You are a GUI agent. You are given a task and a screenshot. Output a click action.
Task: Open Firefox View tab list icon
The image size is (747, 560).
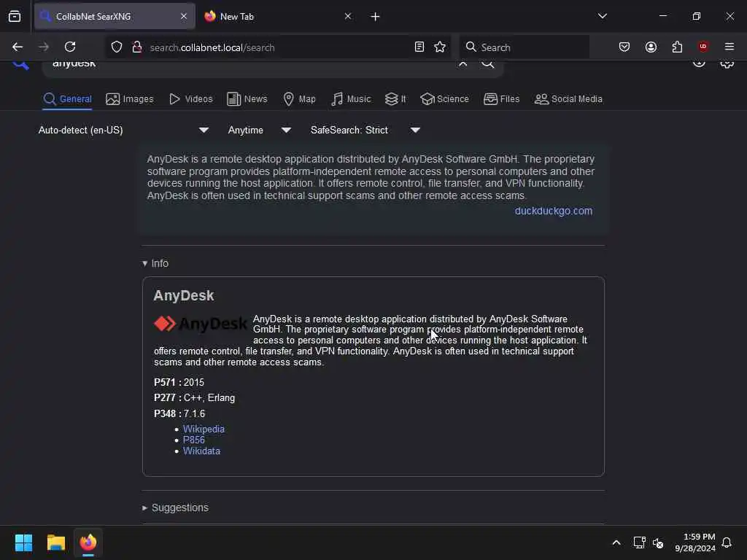tap(15, 16)
